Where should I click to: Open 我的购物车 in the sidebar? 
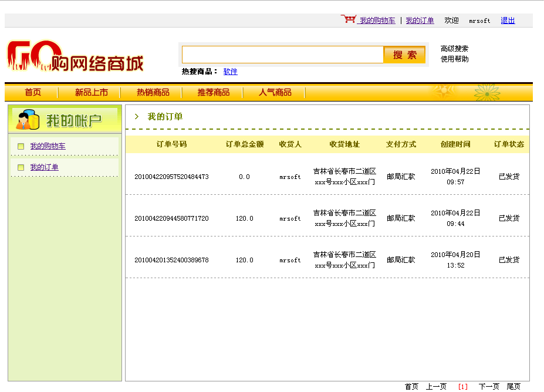[48, 146]
